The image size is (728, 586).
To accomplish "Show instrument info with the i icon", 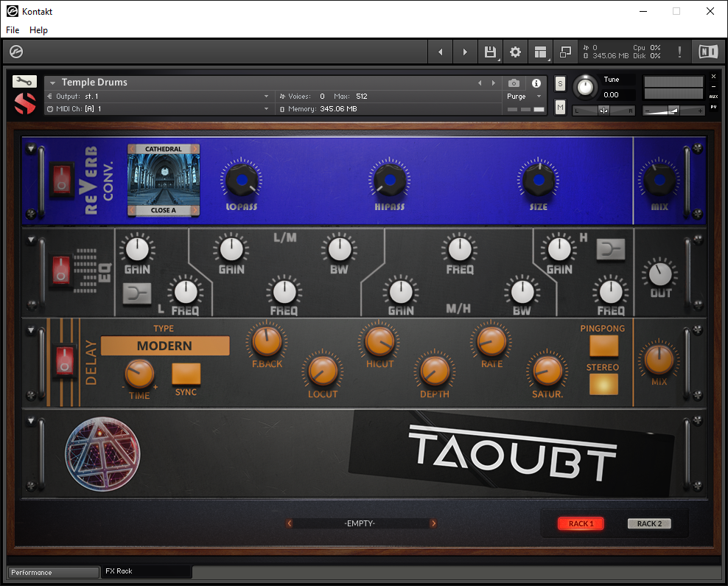I will tap(536, 83).
